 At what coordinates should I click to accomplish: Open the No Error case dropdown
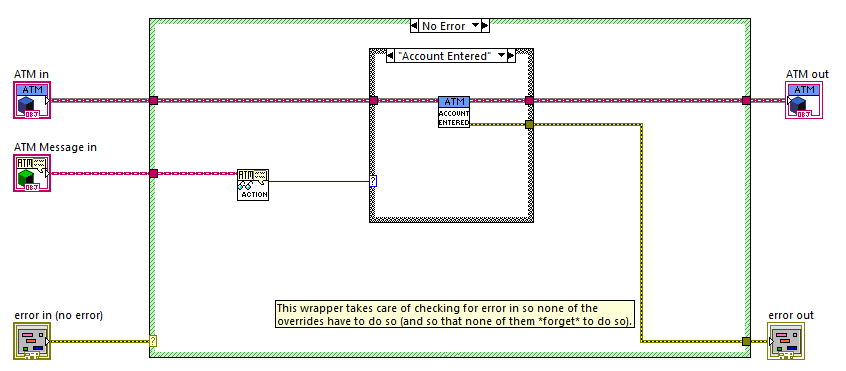coord(475,25)
